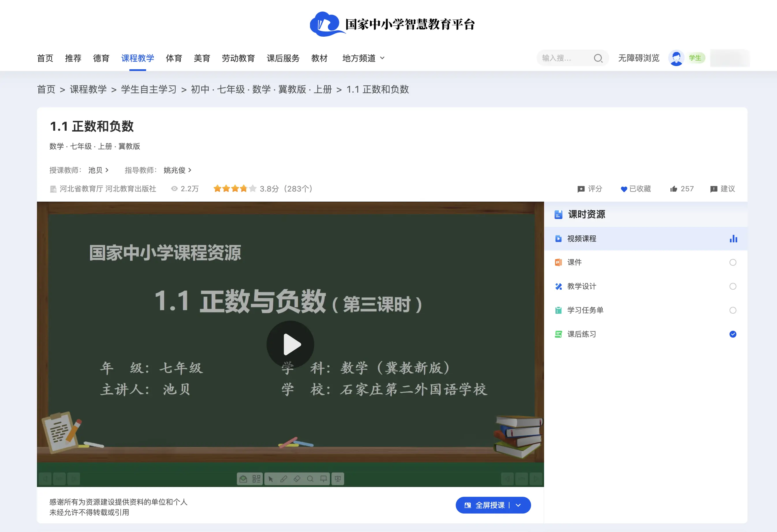
Task: Click 无障碍浏览 accessibility link
Action: click(x=638, y=58)
